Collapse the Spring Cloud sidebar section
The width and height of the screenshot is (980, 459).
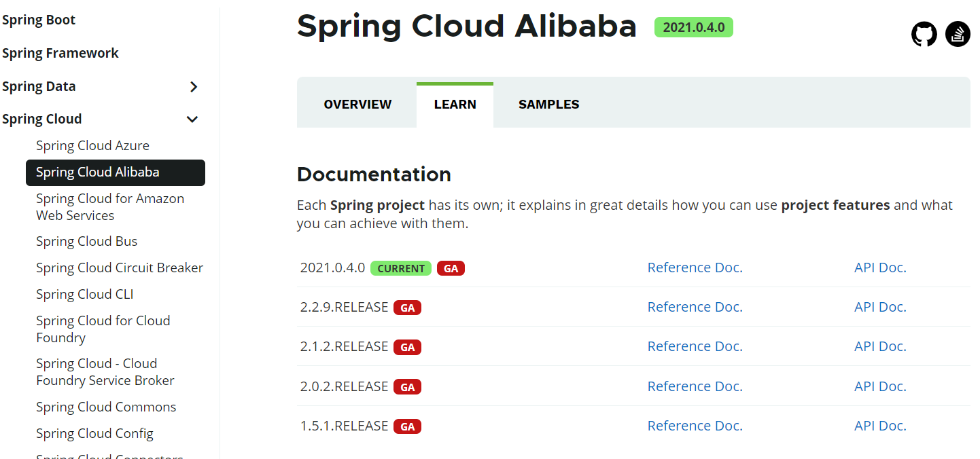click(x=193, y=120)
